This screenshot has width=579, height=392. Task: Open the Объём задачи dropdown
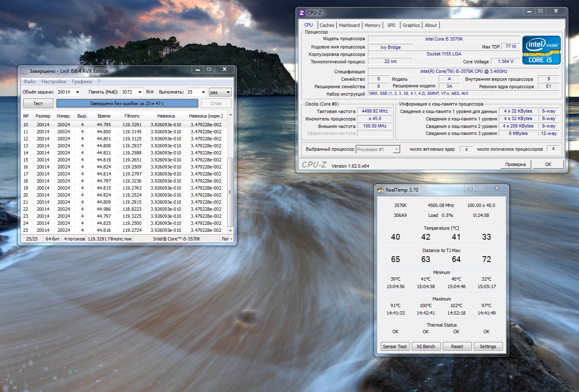pos(77,92)
